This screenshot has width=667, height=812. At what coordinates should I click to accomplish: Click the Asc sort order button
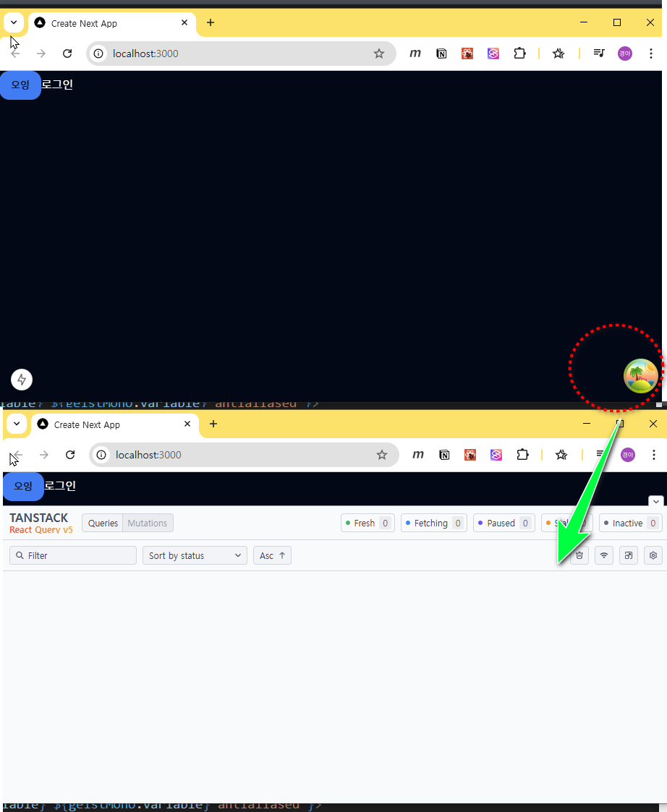coord(272,555)
